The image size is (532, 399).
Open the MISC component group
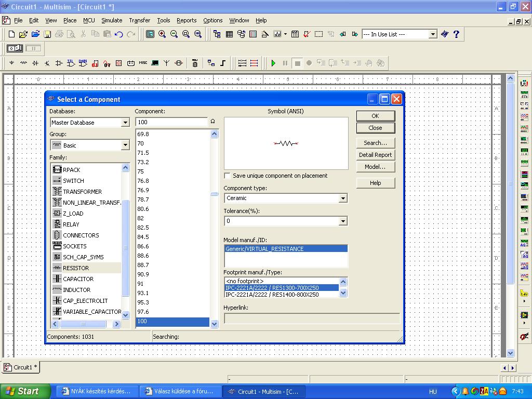pyautogui.click(x=143, y=63)
